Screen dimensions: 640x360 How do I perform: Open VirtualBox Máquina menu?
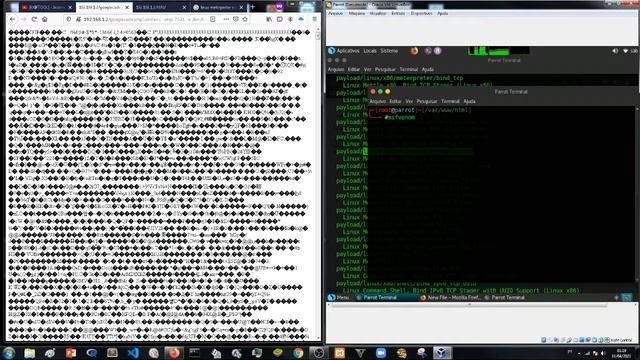pos(357,13)
